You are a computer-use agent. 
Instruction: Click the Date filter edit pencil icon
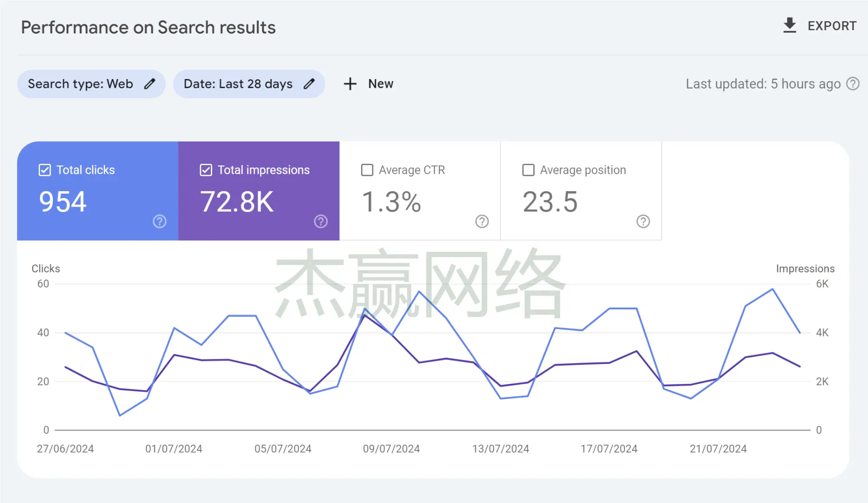(x=310, y=84)
